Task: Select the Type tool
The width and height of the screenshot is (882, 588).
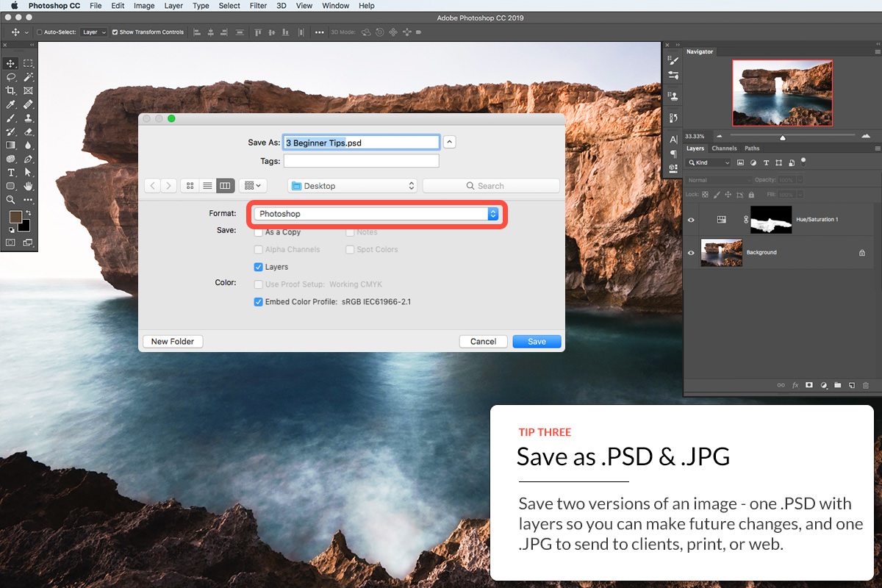Action: [10, 171]
